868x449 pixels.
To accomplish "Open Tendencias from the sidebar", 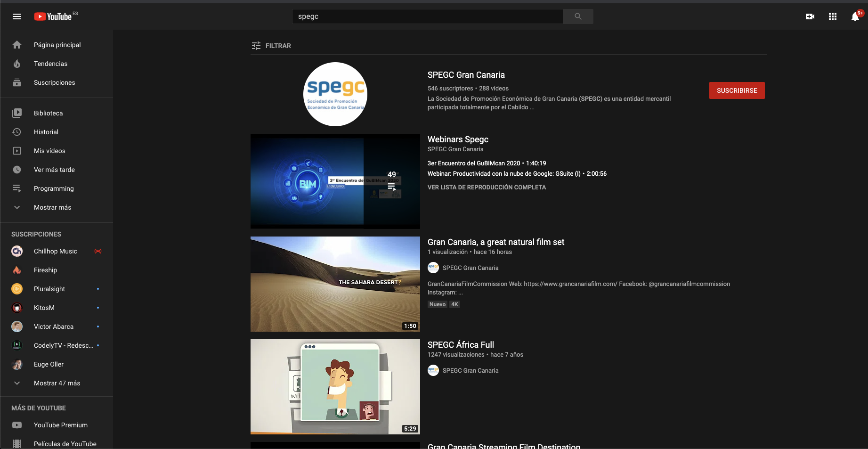I will [x=50, y=64].
